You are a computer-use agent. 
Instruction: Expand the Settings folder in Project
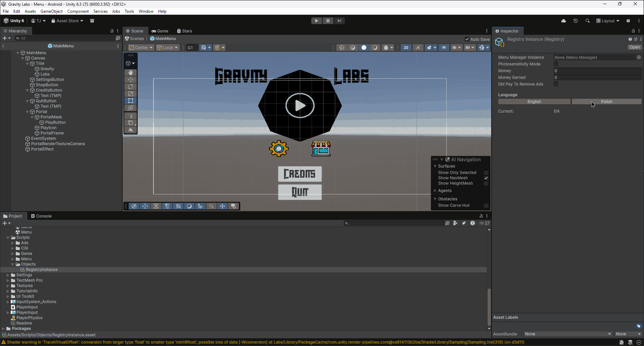pos(8,275)
